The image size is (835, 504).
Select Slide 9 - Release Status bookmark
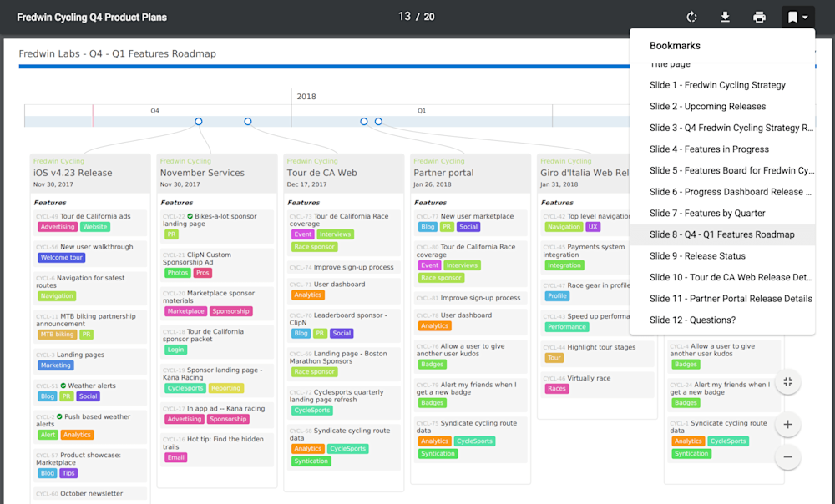click(x=694, y=255)
